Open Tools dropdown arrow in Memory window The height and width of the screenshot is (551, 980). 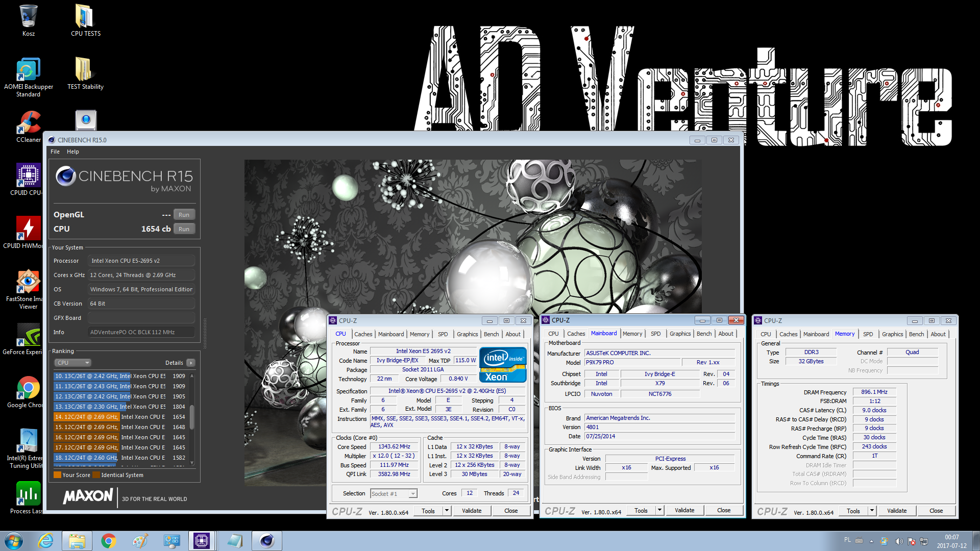pyautogui.click(x=872, y=511)
